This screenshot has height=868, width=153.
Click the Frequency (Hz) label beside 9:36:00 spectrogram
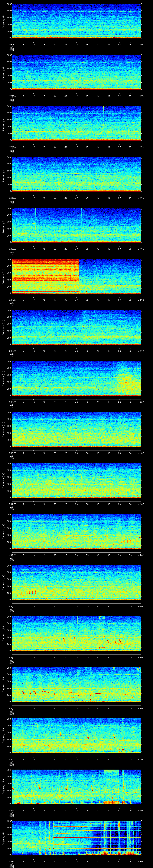coord(3,225)
